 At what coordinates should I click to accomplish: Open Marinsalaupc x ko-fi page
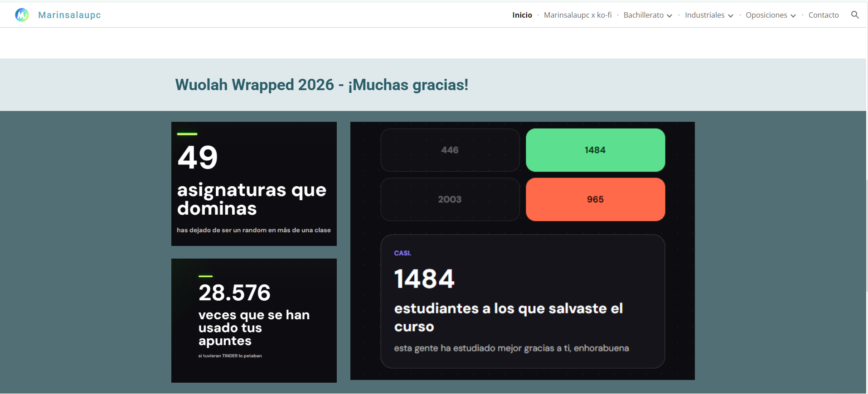click(x=577, y=15)
